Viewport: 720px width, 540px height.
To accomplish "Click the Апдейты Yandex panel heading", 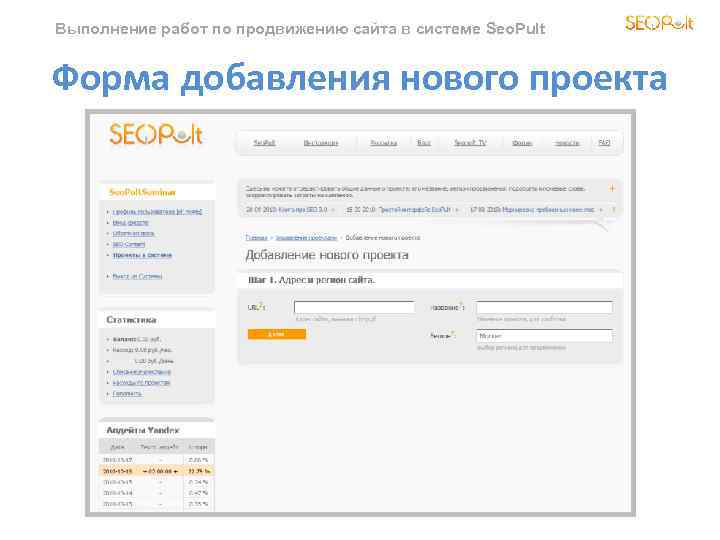I will [x=143, y=430].
